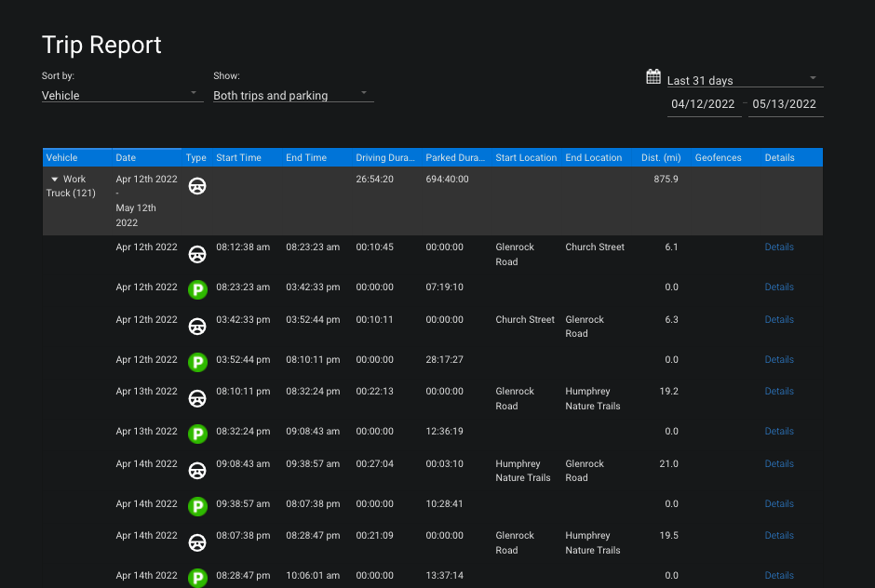Open the Last 31 days range dropdown
Image resolution: width=875 pixels, height=588 pixels.
click(x=744, y=81)
